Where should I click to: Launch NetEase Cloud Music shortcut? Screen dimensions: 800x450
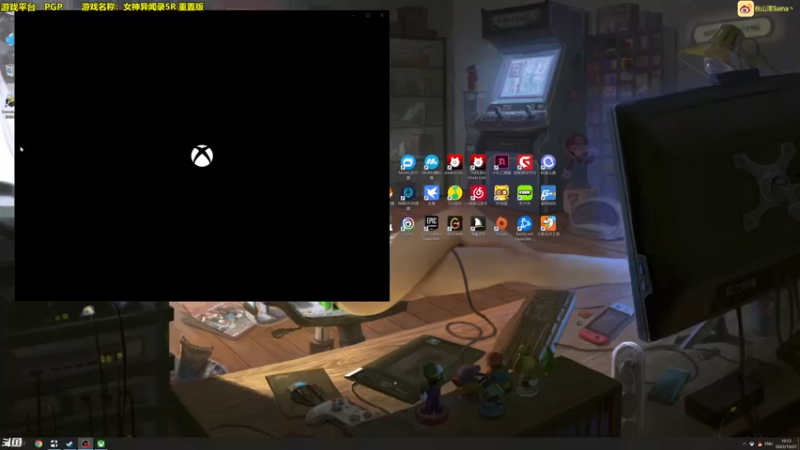pyautogui.click(x=478, y=193)
